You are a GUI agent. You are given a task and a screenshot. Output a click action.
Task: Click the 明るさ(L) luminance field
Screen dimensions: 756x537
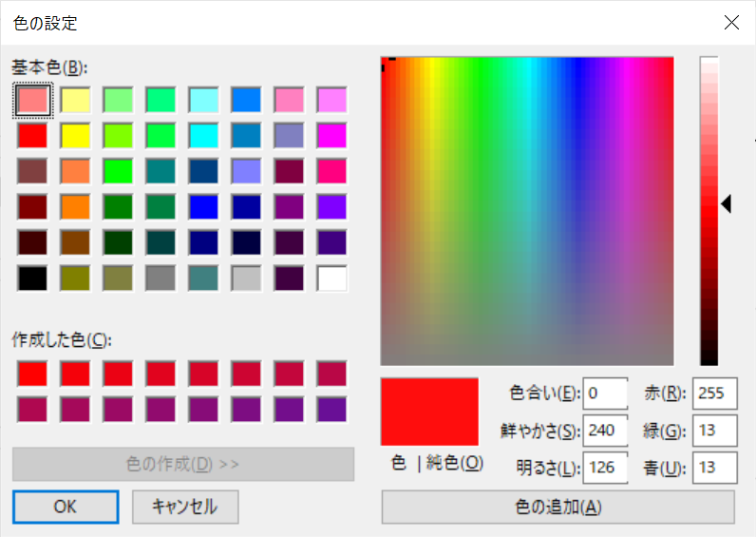605,468
